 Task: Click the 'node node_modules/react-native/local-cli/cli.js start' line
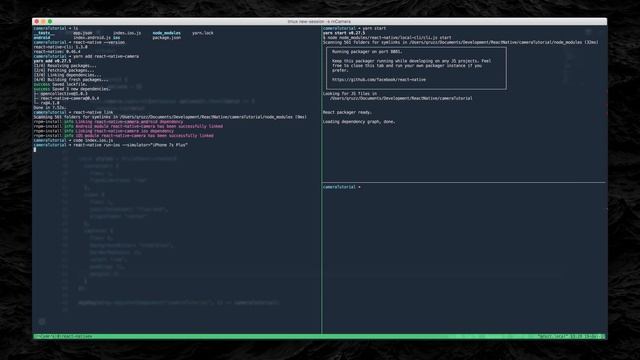coord(387,38)
